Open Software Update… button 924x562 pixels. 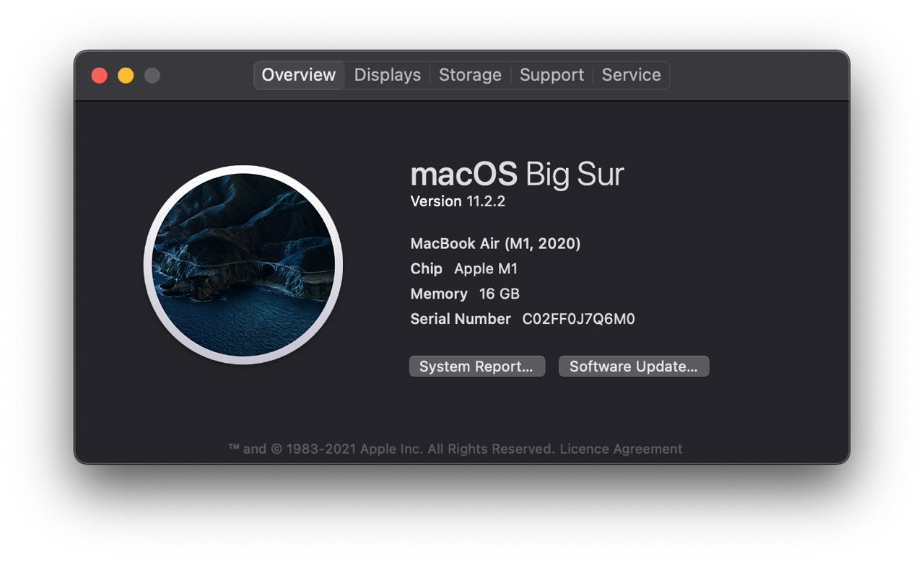pos(634,366)
